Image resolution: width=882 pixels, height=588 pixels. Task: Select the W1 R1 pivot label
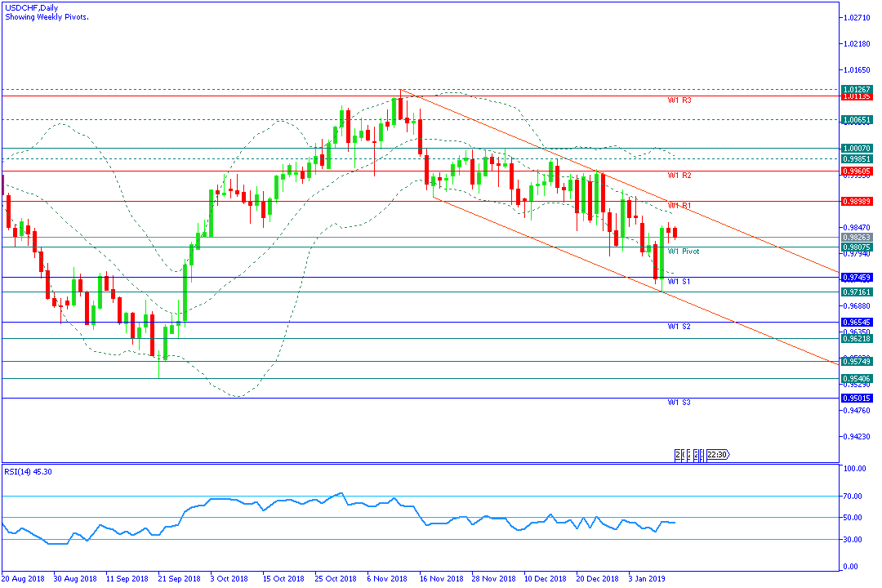pyautogui.click(x=679, y=206)
